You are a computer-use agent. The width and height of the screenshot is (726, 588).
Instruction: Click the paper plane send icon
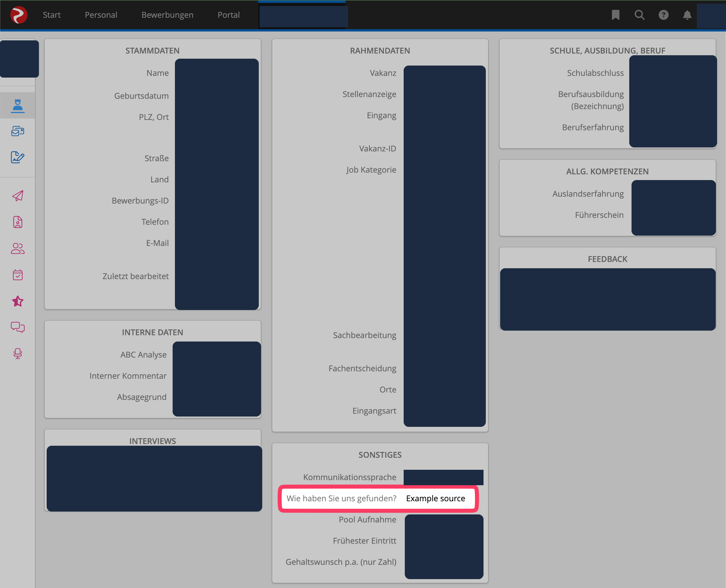(18, 196)
